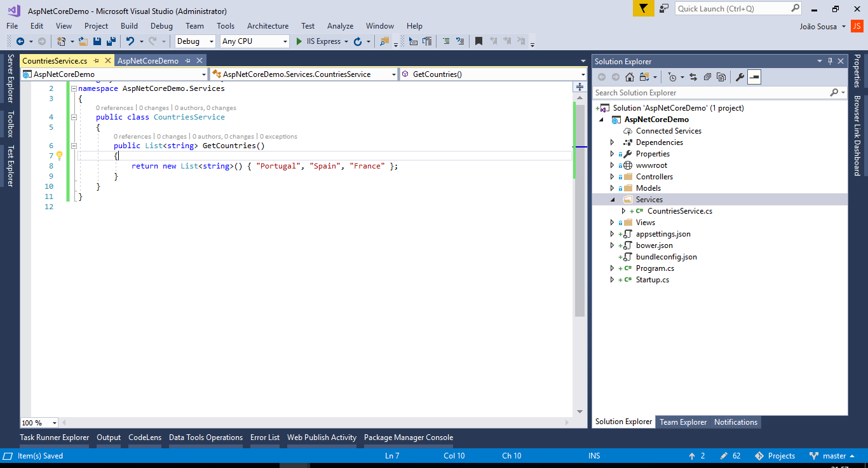Click the Sync with Active Document icon
Screen dimensions: 868x468
(693, 77)
